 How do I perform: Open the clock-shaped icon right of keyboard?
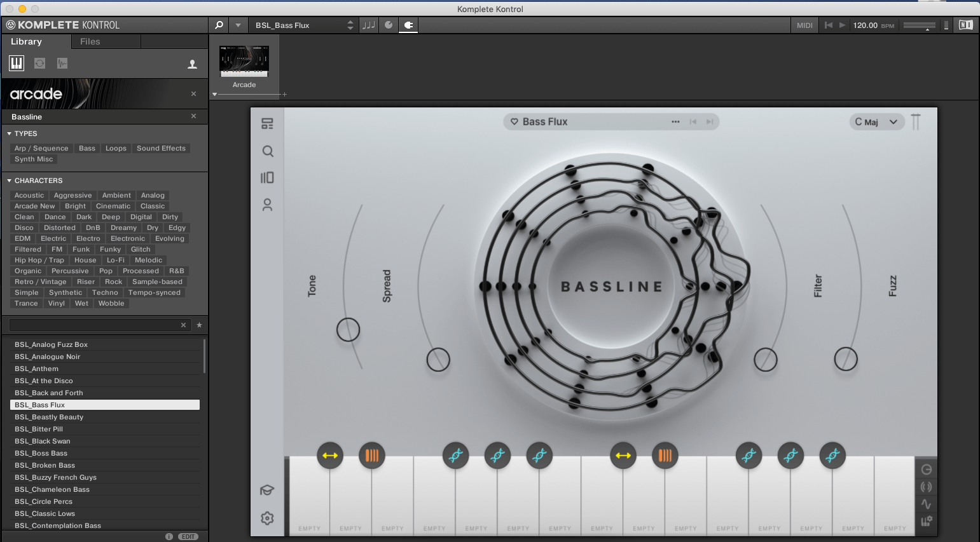(926, 470)
